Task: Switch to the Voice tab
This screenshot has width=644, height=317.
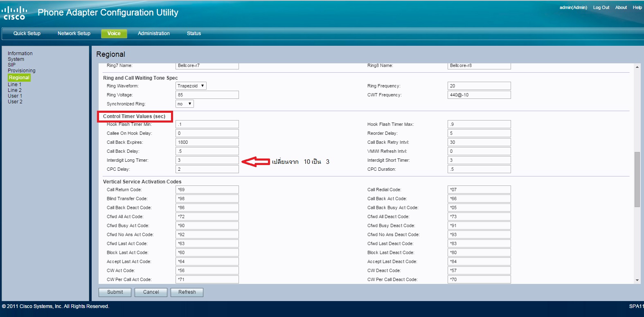Action: 114,33
